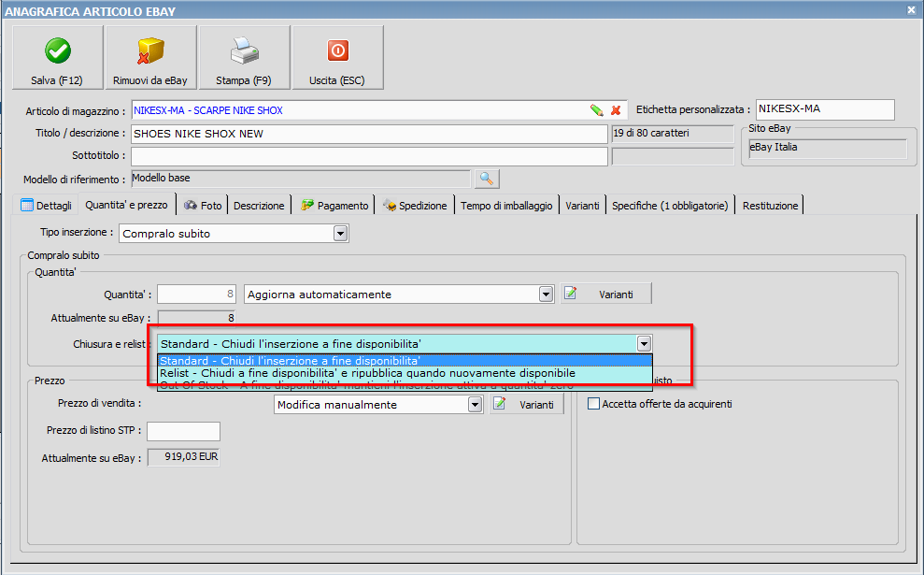The image size is (924, 575).
Task: Click the Varianti button in Prezzo section
Action: click(526, 404)
